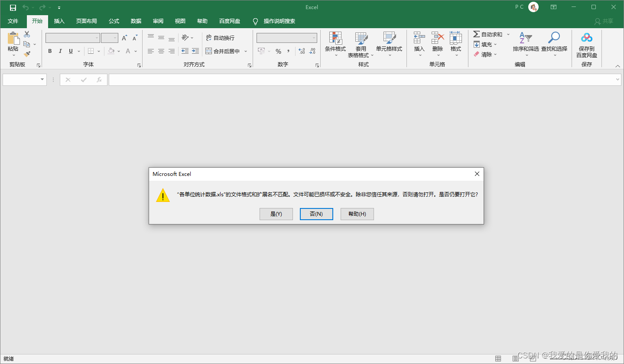Click the Redo arrow icon
Image resolution: width=624 pixels, height=364 pixels.
(x=42, y=7)
